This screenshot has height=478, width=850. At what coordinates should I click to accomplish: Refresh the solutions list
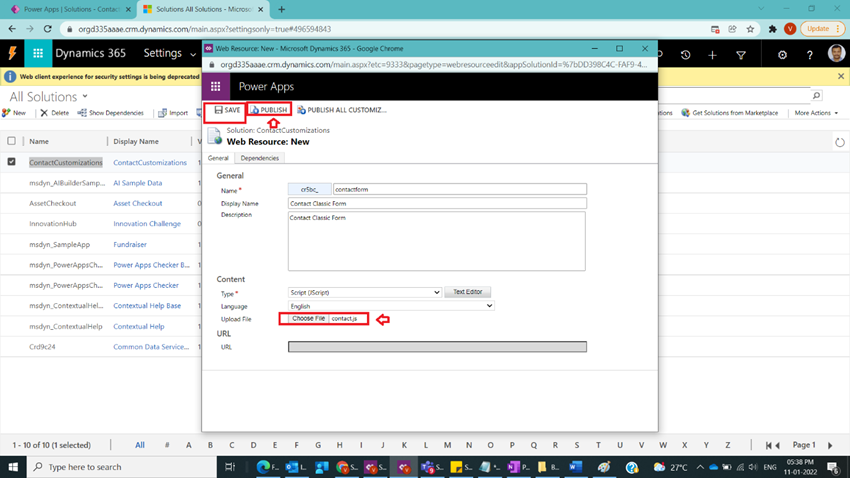point(840,143)
